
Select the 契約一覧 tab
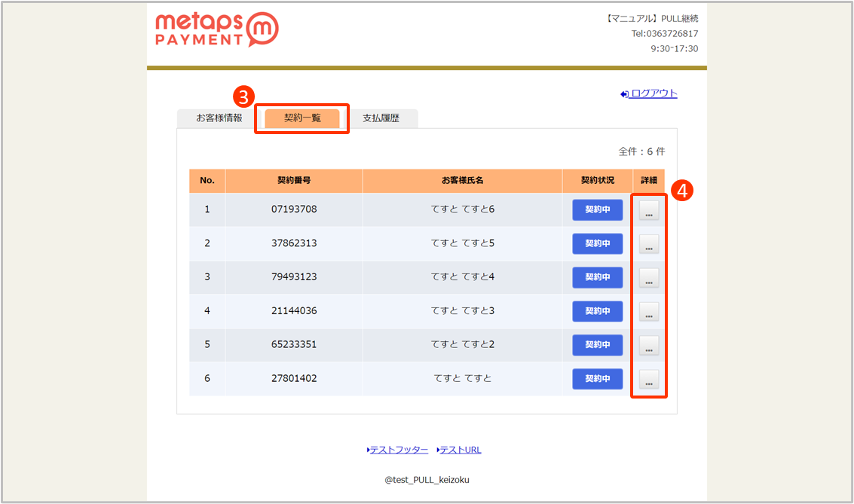click(x=302, y=118)
